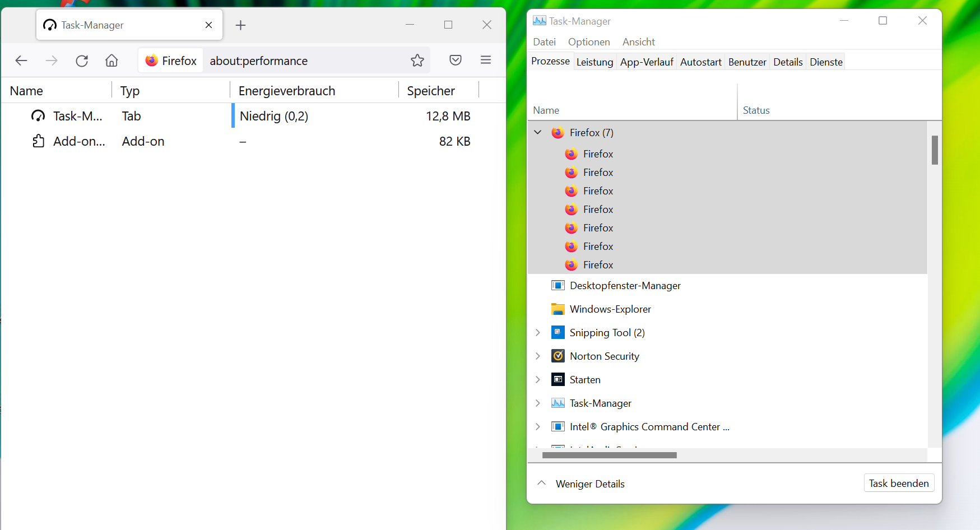Click the Add-on puzzle piece icon

pos(38,141)
